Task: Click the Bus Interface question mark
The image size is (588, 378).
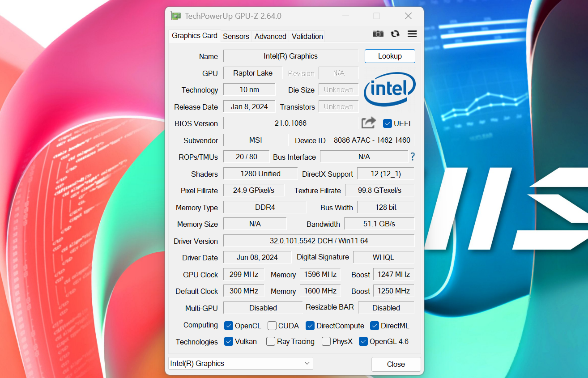Action: pyautogui.click(x=413, y=157)
